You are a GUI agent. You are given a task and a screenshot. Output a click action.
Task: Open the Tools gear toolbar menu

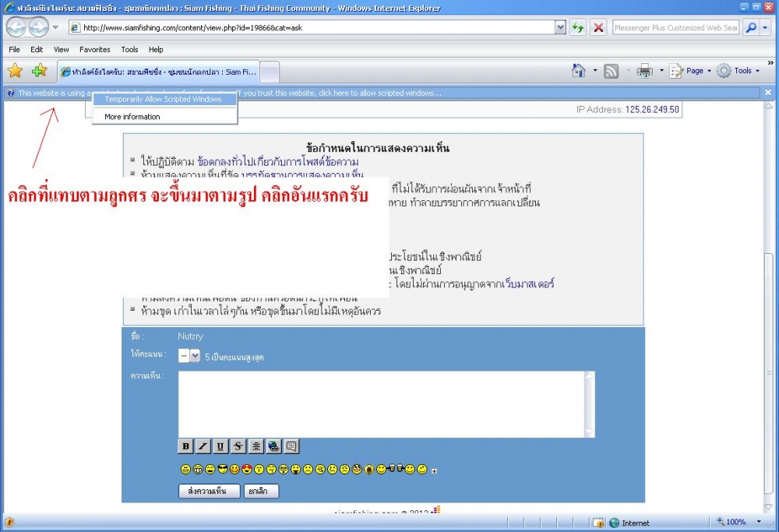[738, 71]
